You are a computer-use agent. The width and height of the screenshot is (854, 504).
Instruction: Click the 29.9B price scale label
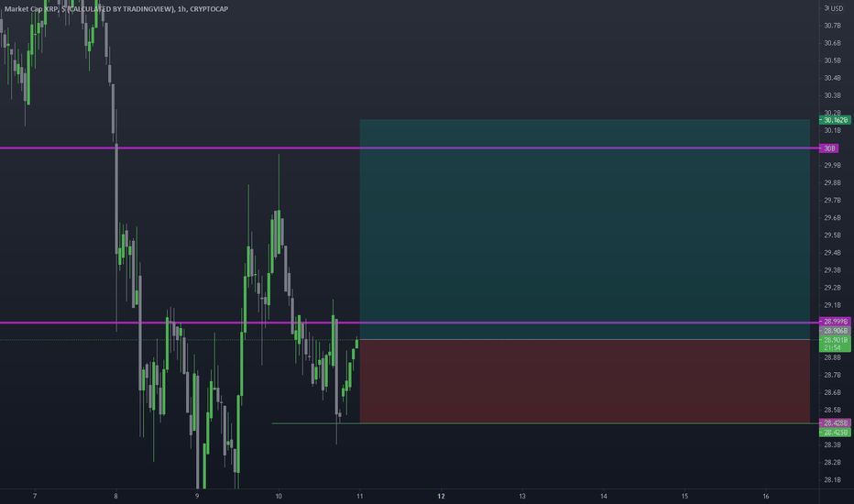coord(832,165)
